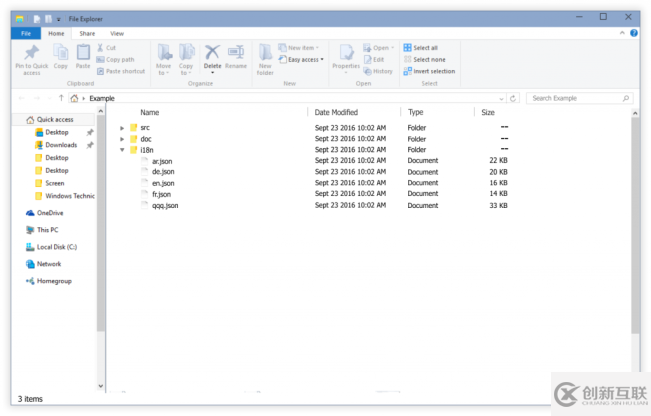The height and width of the screenshot is (416, 651).
Task: Open the Move to menu
Action: 164,60
